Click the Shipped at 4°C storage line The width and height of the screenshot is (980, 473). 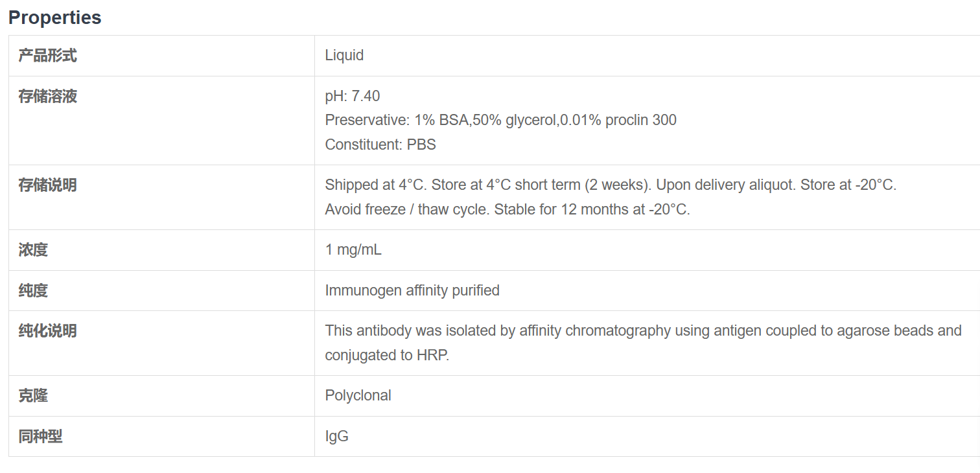point(610,185)
